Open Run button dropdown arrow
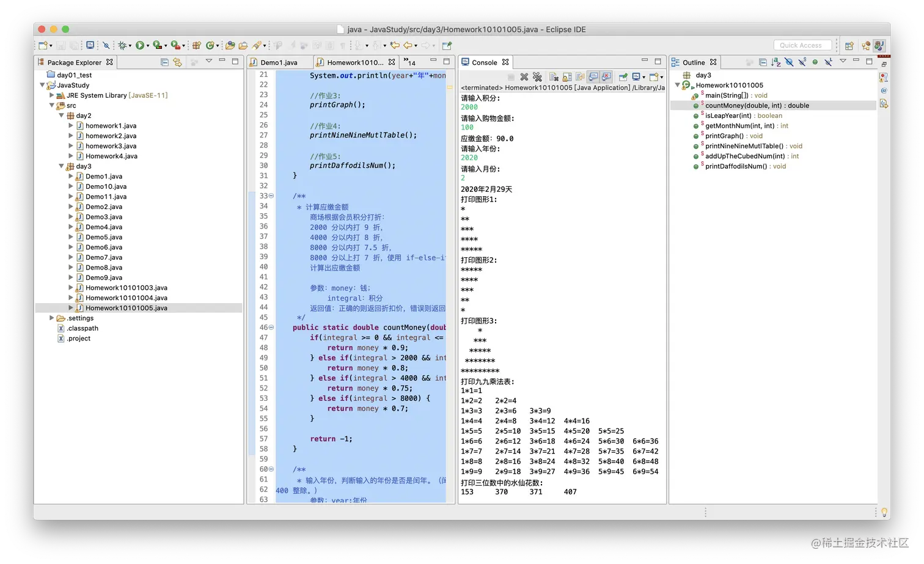924x564 pixels. 148,46
